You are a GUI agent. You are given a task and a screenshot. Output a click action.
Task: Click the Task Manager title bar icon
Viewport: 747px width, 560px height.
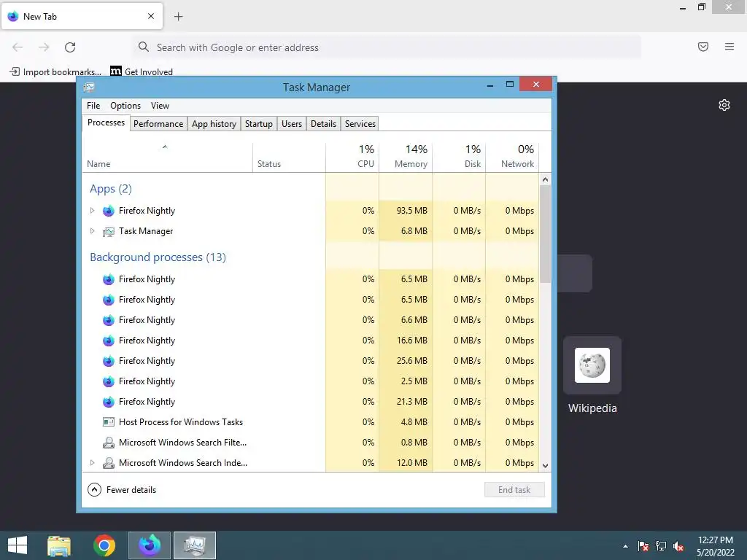pyautogui.click(x=89, y=87)
